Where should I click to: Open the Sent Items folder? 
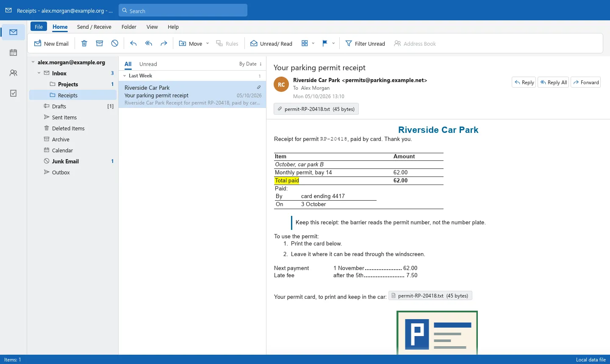[x=72, y=117]
